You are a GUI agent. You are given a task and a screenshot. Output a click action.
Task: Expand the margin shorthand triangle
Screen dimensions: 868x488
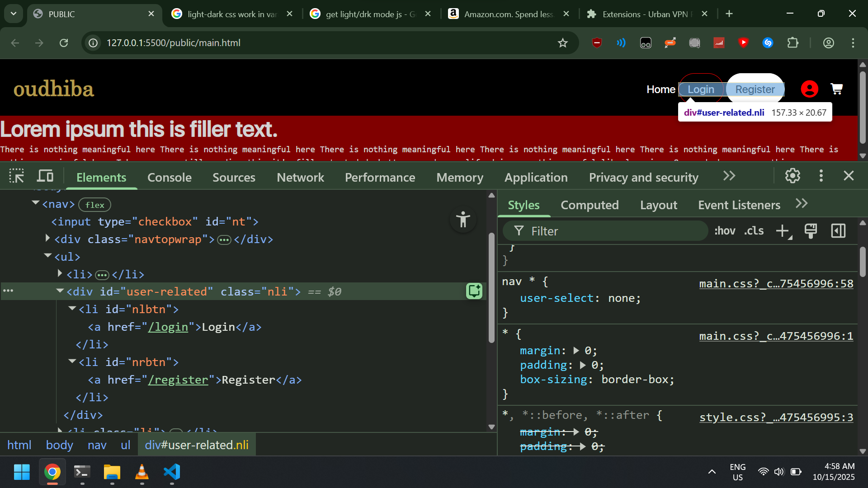tap(576, 351)
